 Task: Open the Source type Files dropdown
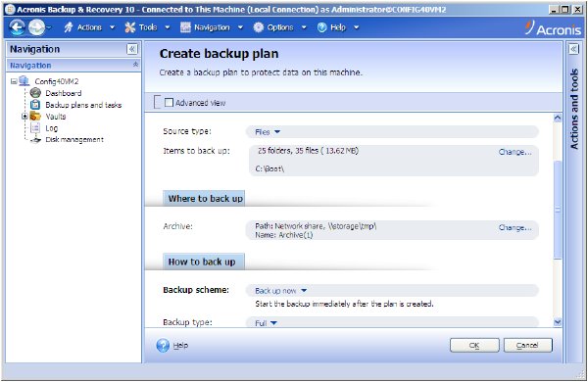(268, 132)
